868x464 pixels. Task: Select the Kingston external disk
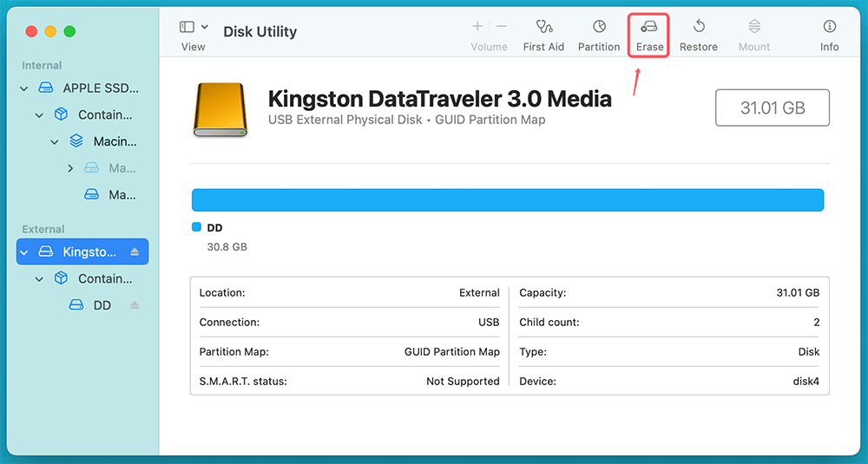(x=82, y=252)
